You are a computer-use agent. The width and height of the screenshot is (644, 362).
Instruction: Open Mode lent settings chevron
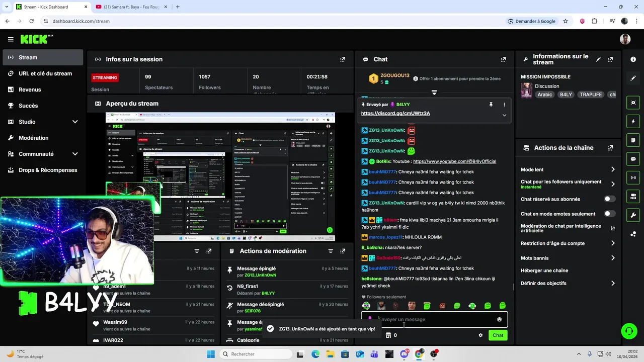click(613, 169)
